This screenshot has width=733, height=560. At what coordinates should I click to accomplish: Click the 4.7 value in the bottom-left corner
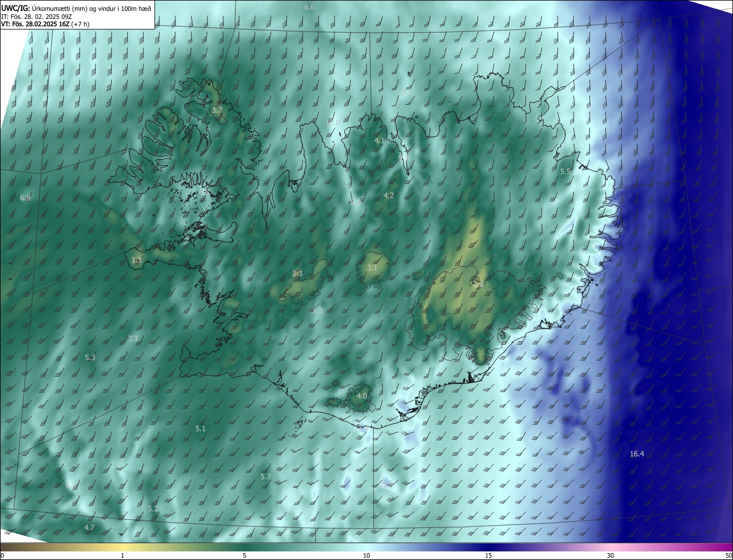click(89, 528)
